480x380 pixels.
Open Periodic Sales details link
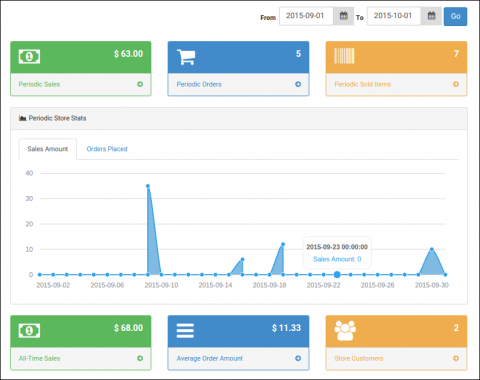[x=39, y=84]
